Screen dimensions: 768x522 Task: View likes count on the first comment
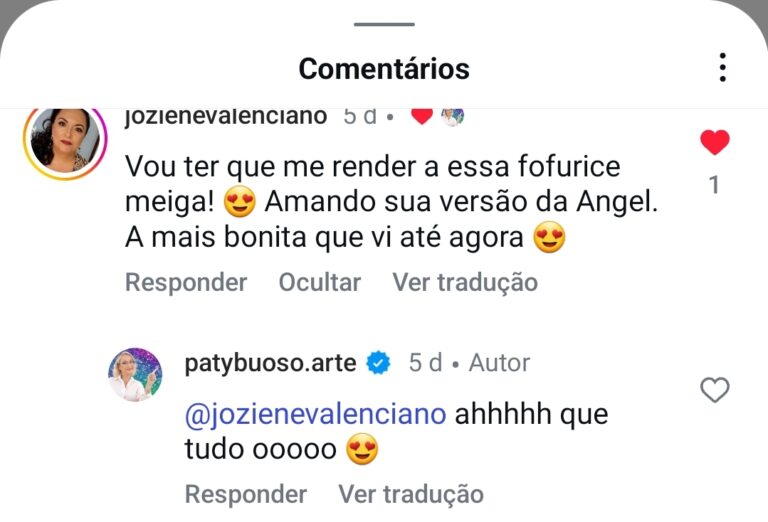[714, 185]
